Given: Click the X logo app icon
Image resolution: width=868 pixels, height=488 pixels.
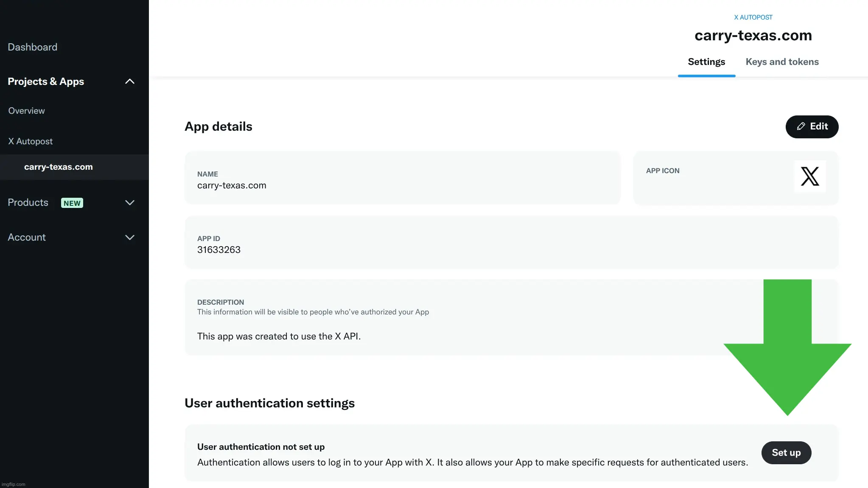Looking at the screenshot, I should [809, 176].
